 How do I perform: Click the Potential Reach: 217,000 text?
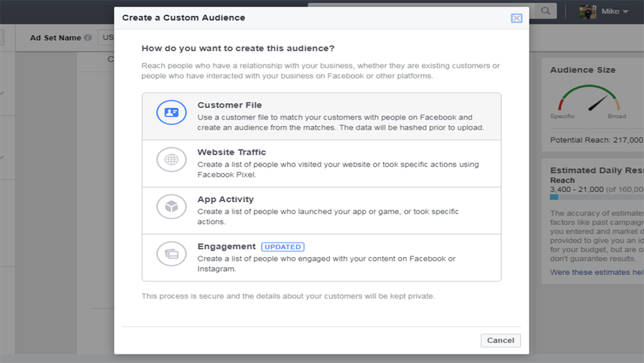(596, 140)
